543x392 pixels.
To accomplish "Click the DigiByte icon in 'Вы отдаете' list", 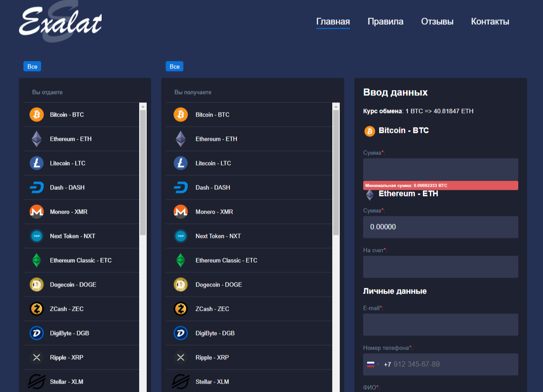I will tap(37, 333).
